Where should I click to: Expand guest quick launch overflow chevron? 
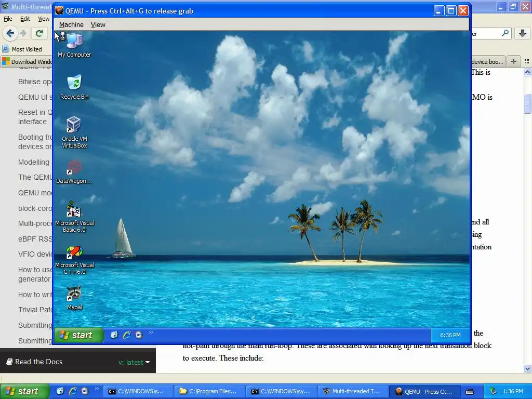pos(151,332)
